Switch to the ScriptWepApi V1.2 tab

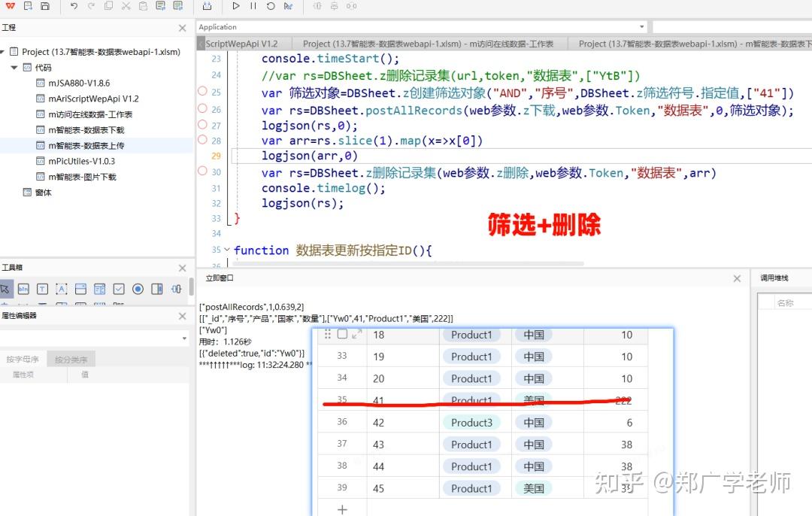coord(243,44)
